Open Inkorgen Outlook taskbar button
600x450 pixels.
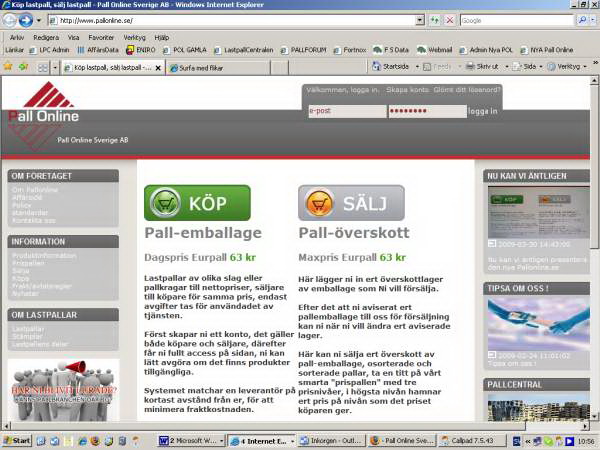tap(331, 441)
